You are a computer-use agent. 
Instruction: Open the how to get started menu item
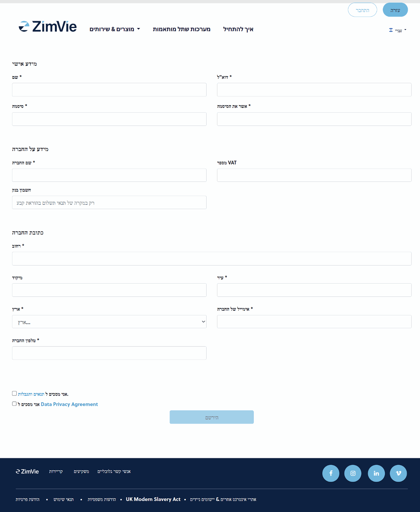238,29
